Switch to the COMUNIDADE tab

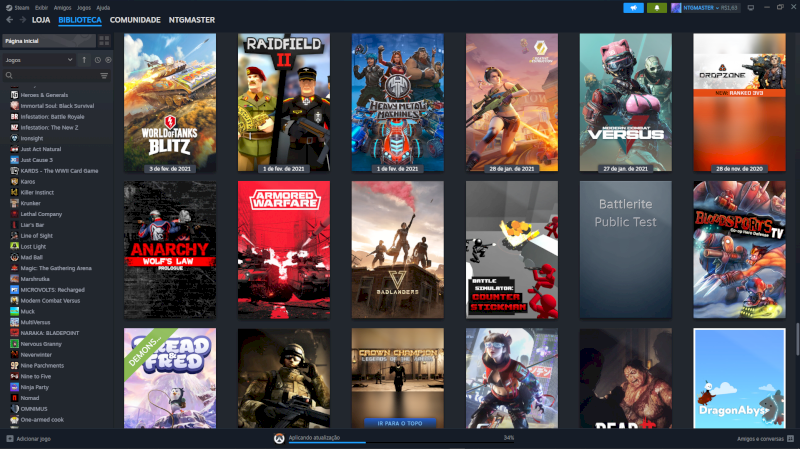pos(135,20)
